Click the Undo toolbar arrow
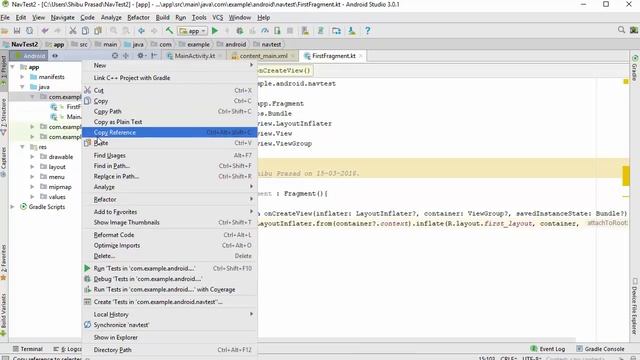The width and height of the screenshot is (640, 360). click(45, 31)
